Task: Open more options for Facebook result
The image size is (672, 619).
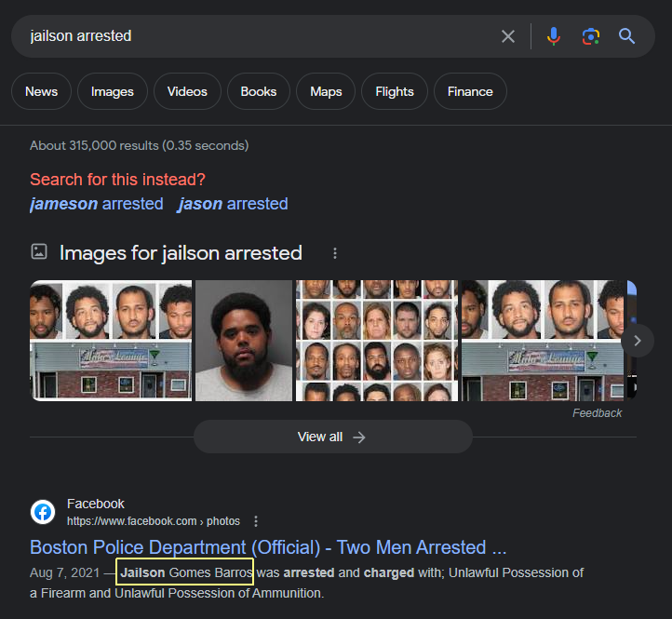Action: tap(256, 521)
